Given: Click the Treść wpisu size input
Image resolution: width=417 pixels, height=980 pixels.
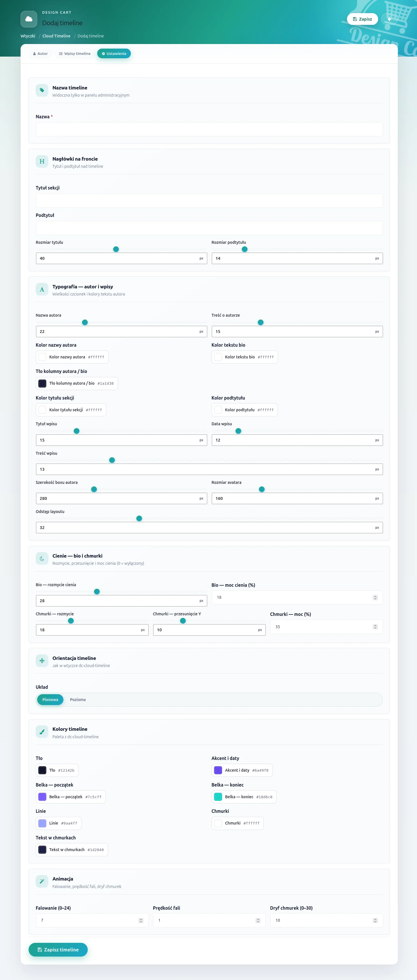Looking at the screenshot, I should (209, 469).
